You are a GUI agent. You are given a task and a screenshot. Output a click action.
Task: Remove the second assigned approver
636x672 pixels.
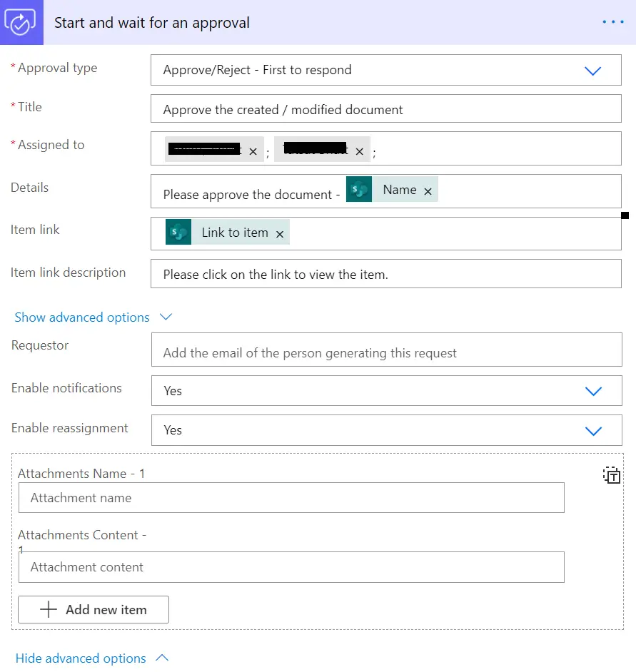point(360,151)
